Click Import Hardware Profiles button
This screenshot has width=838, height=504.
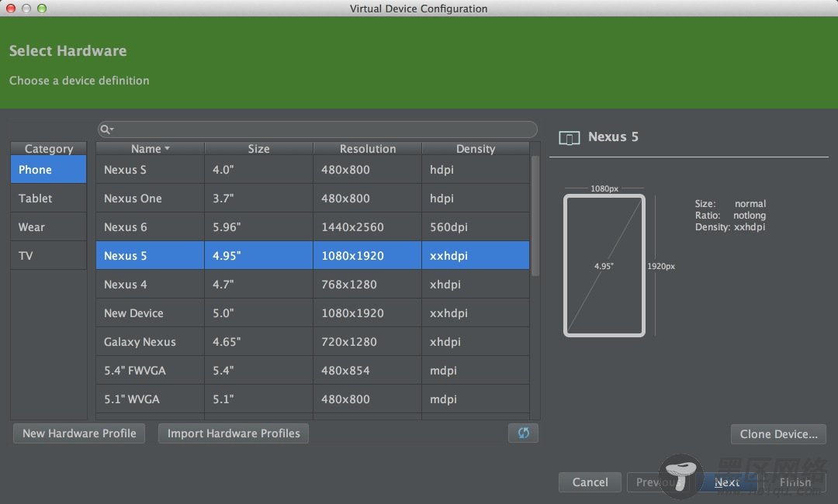pyautogui.click(x=234, y=433)
